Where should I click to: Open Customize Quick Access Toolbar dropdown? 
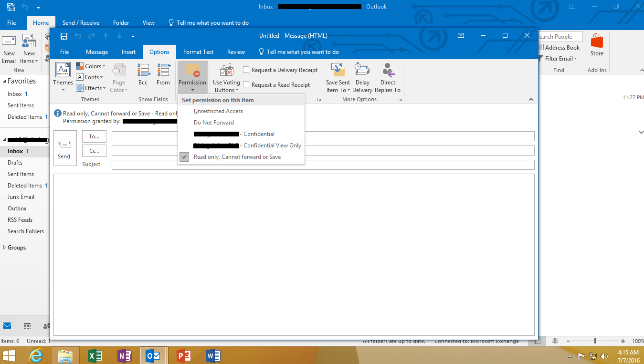tap(133, 36)
